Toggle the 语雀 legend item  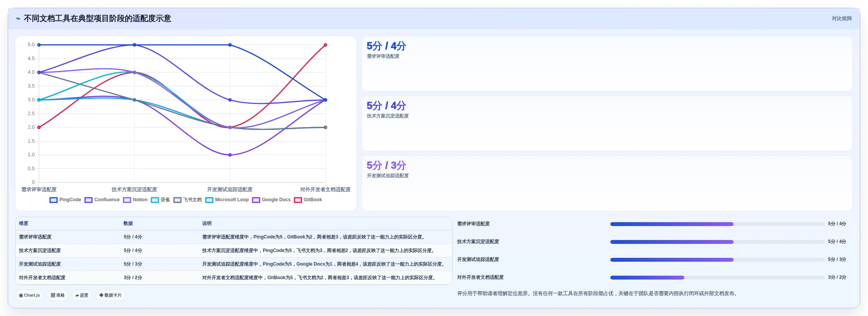tap(160, 200)
